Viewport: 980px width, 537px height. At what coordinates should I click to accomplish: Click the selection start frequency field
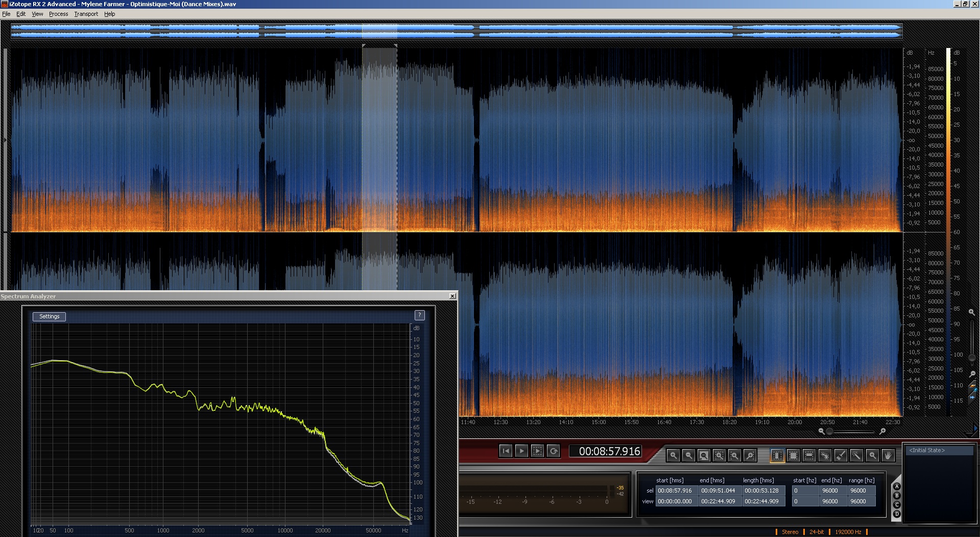(x=805, y=491)
